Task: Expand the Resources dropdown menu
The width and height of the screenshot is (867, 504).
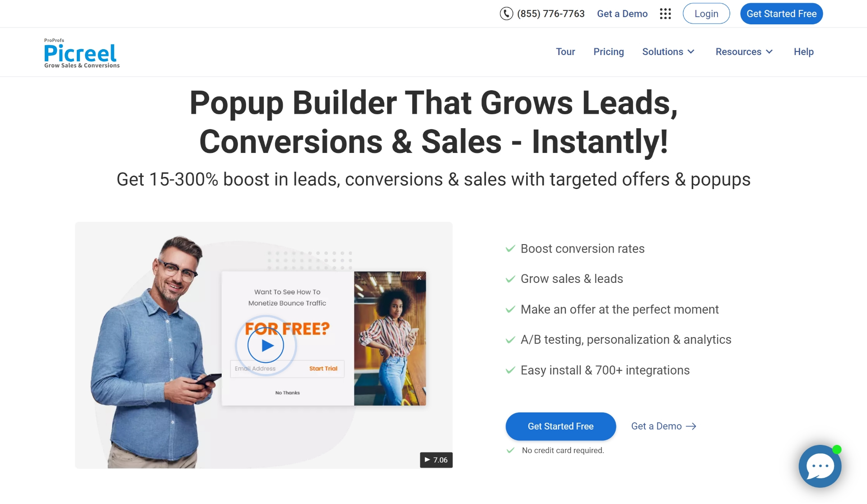Action: [x=743, y=51]
